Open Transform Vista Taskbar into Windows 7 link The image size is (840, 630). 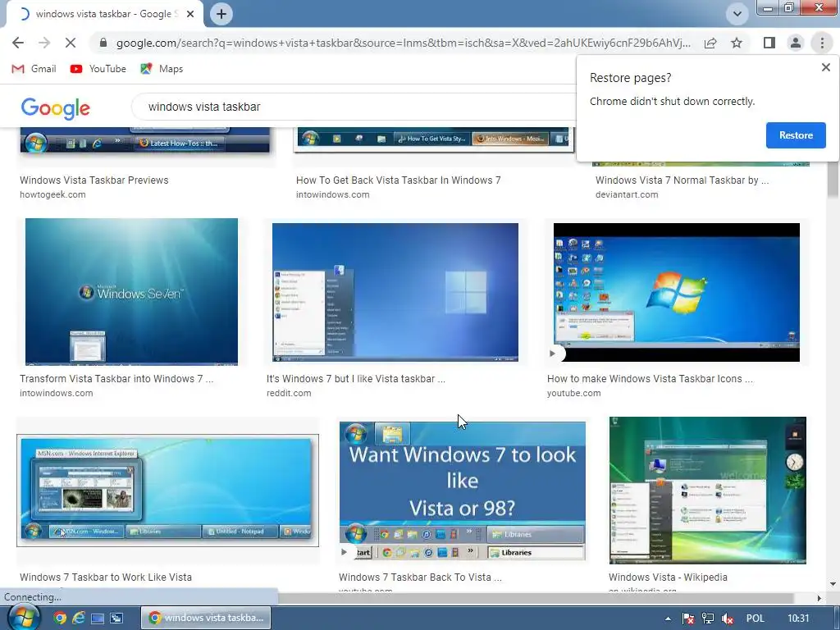click(x=116, y=379)
